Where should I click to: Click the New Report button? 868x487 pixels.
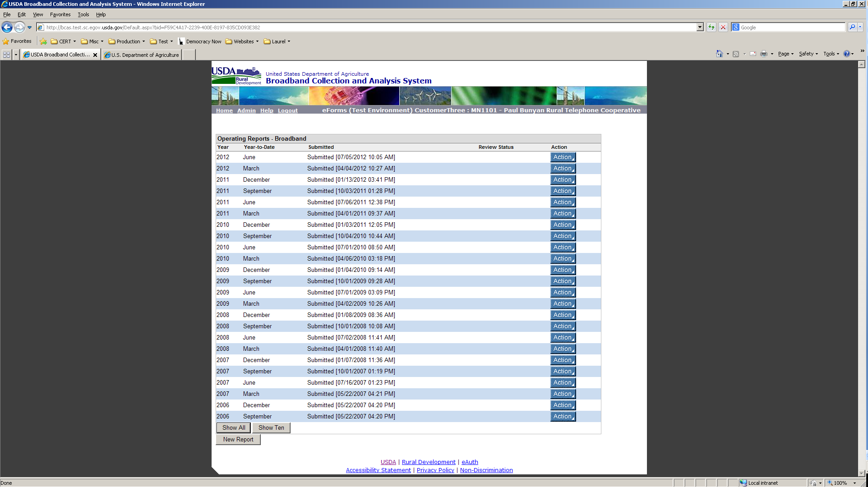pyautogui.click(x=238, y=440)
